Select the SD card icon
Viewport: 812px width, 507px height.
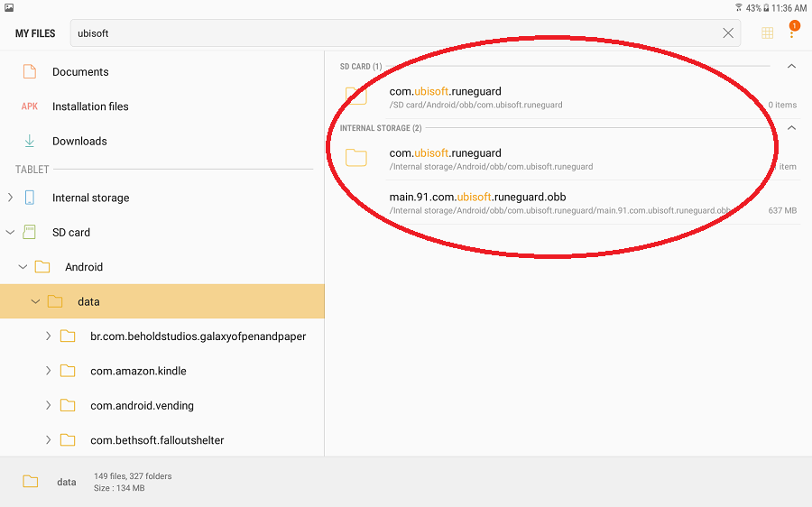pyautogui.click(x=30, y=233)
